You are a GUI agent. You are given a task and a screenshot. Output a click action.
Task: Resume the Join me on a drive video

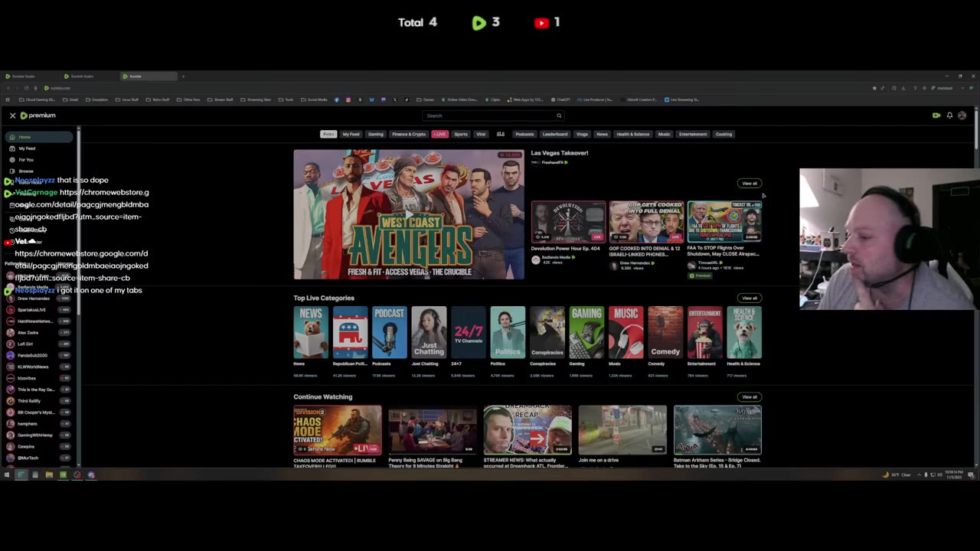tap(622, 430)
